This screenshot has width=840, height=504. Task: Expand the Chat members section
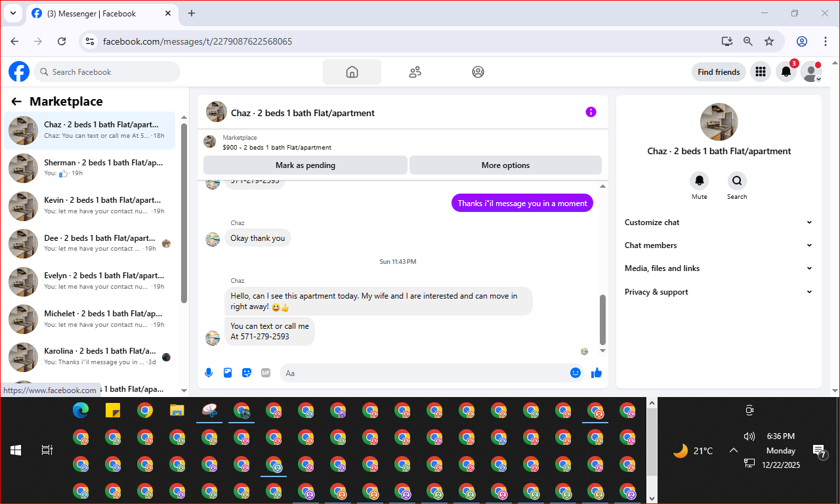click(x=719, y=245)
